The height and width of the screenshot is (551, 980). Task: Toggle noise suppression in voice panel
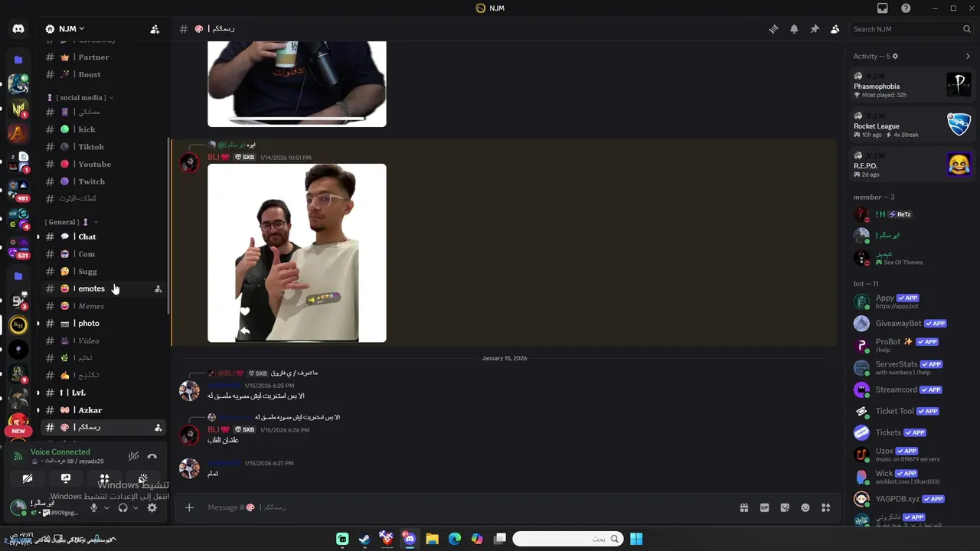[x=133, y=457]
